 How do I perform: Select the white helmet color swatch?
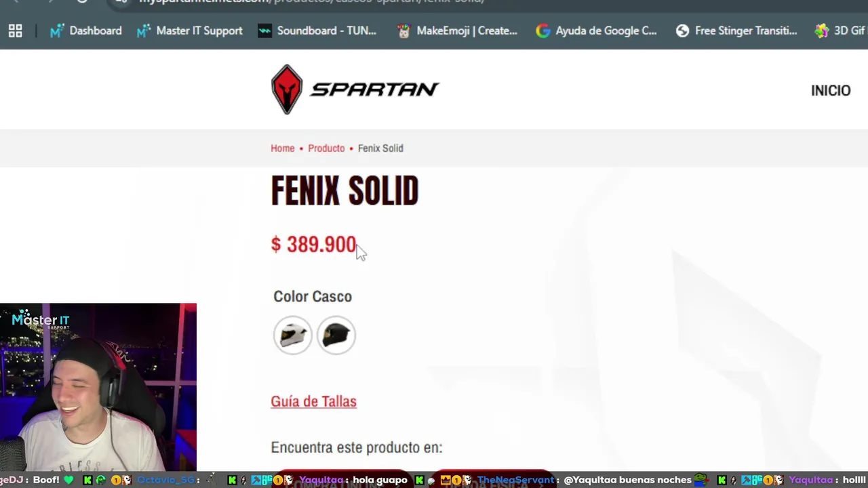[293, 335]
